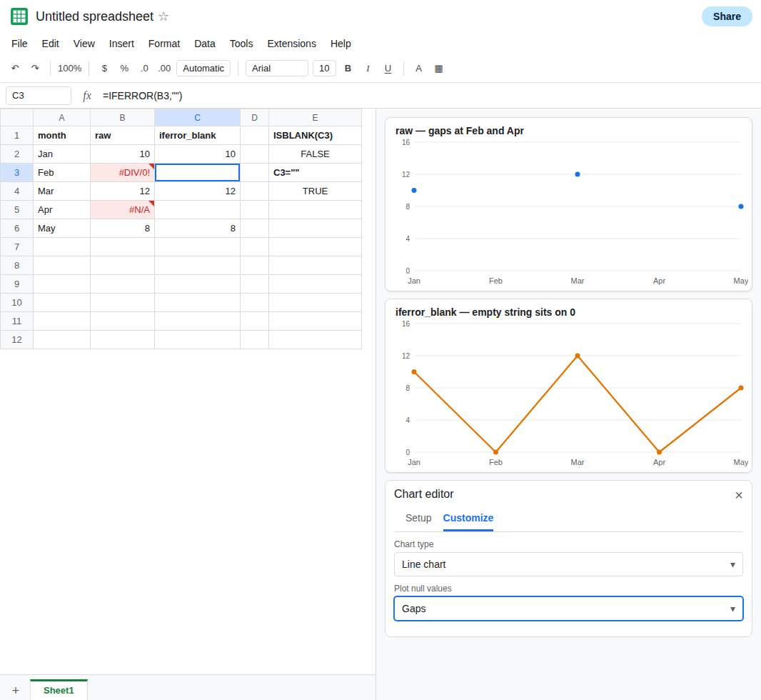Expand the Plot null values dropdown
Image resolution: width=761 pixels, height=700 pixels.
[568, 609]
